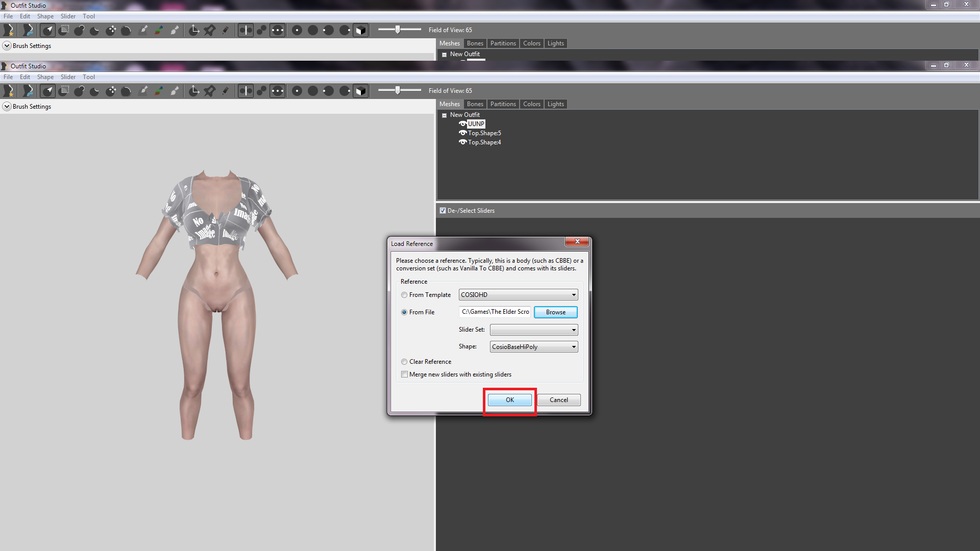
Task: Click Load Project icon in front Outfit Studio toolbar
Action: pyautogui.click(x=28, y=91)
